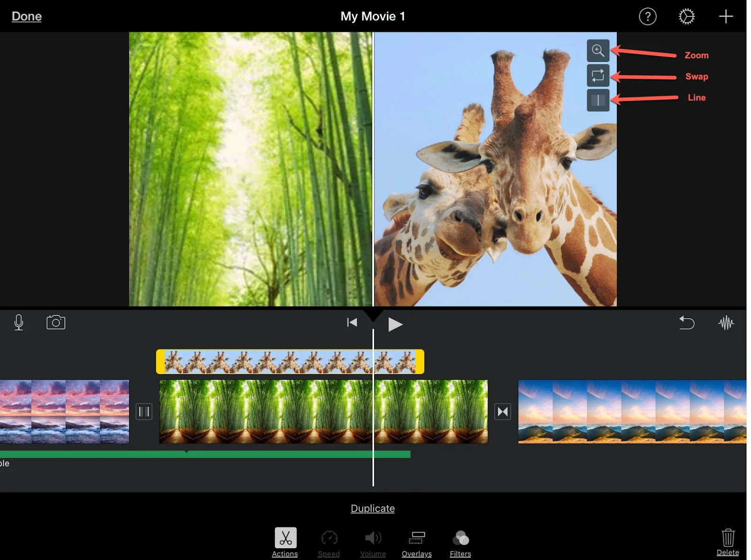The width and height of the screenshot is (751, 560).
Task: Open the Filters tool
Action: click(460, 537)
